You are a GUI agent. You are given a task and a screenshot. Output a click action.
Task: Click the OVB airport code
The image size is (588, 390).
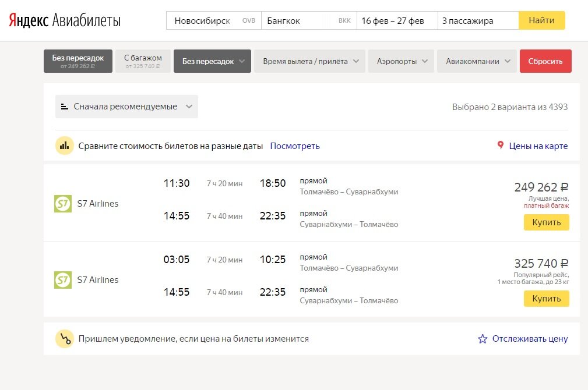pyautogui.click(x=249, y=20)
